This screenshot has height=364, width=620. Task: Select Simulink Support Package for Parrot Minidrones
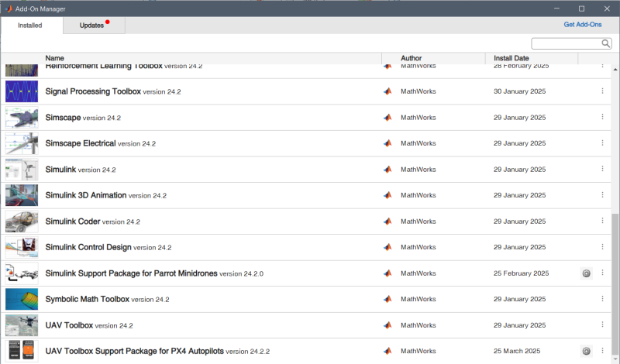pyautogui.click(x=131, y=273)
